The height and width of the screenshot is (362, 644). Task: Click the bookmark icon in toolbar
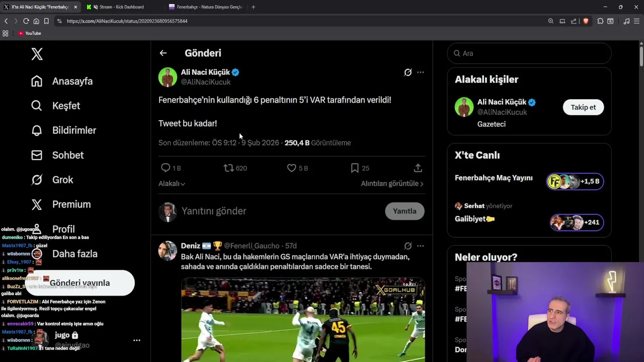(x=46, y=21)
